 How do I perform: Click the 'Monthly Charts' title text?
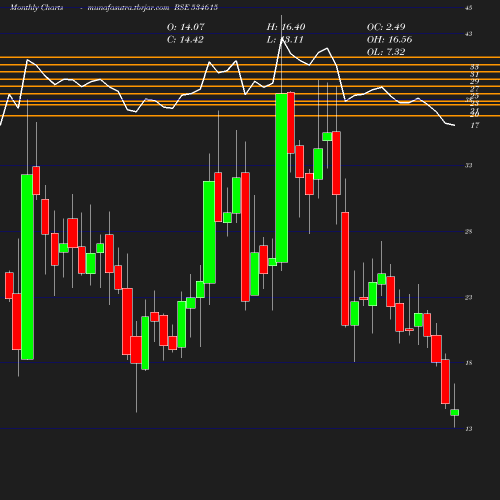37,7
